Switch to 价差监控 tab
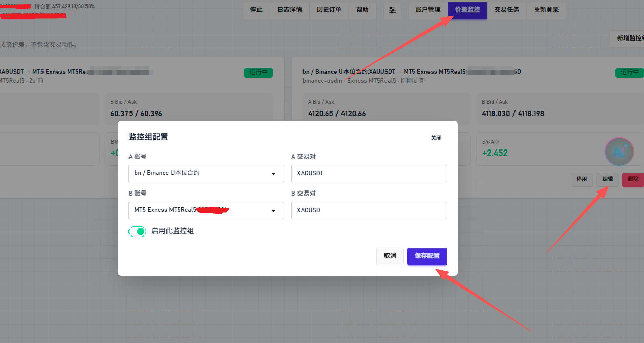644x343 pixels. (467, 10)
